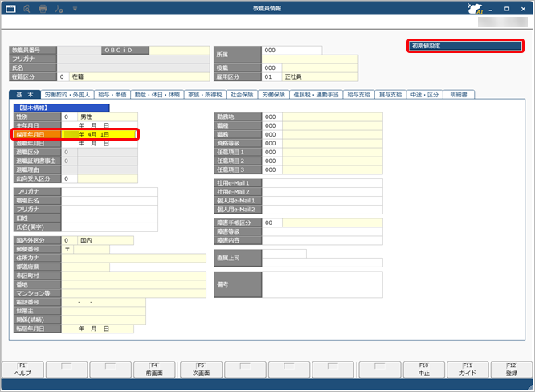Click the AI cloud assistant icon
Screen dimensions: 535x392
476,9
